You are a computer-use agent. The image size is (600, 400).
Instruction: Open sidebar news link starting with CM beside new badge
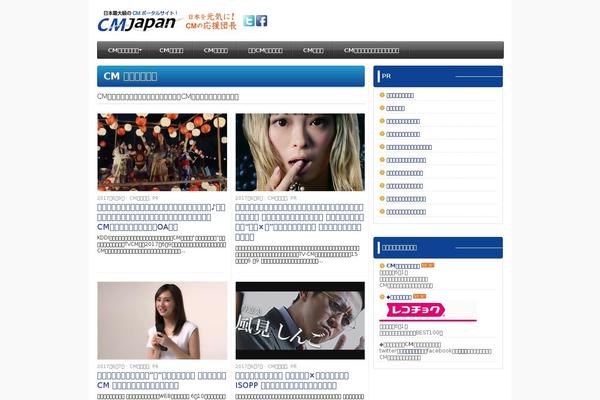click(403, 266)
